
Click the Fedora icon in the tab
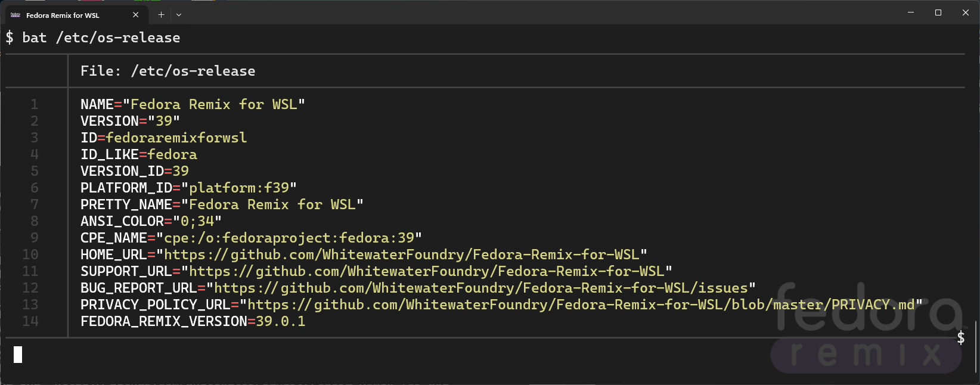pos(15,15)
